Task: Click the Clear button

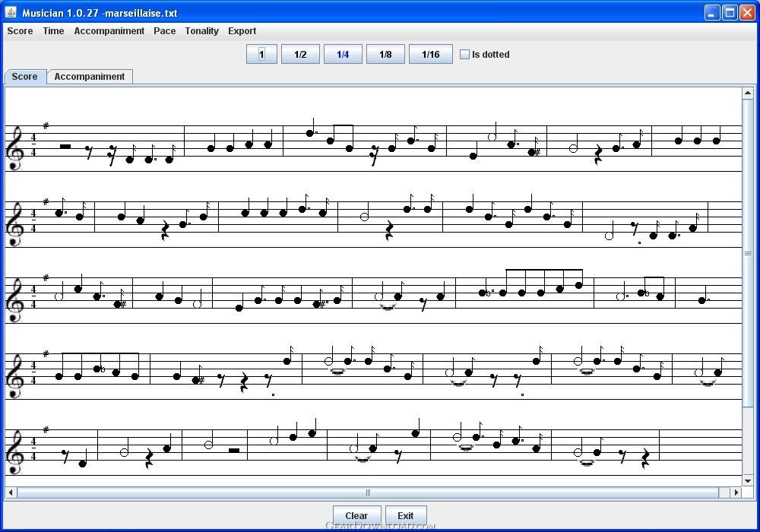Action: 356,515
